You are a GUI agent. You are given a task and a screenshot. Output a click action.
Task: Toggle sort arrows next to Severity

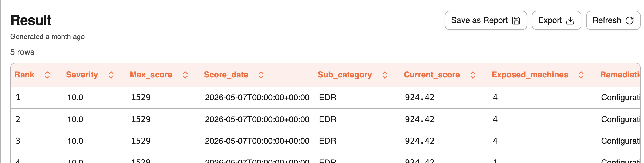click(111, 75)
